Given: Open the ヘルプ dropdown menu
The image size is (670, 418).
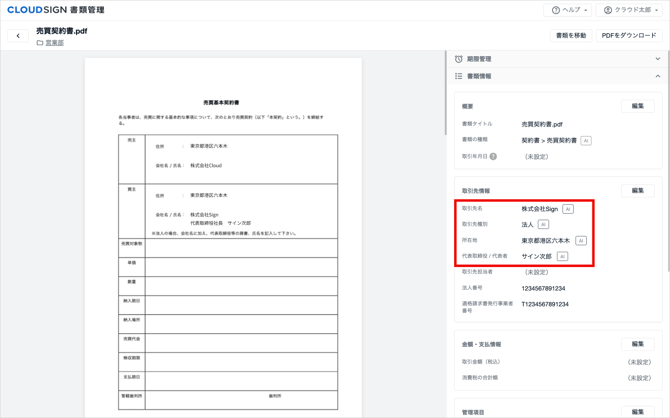Looking at the screenshot, I should click(x=567, y=10).
